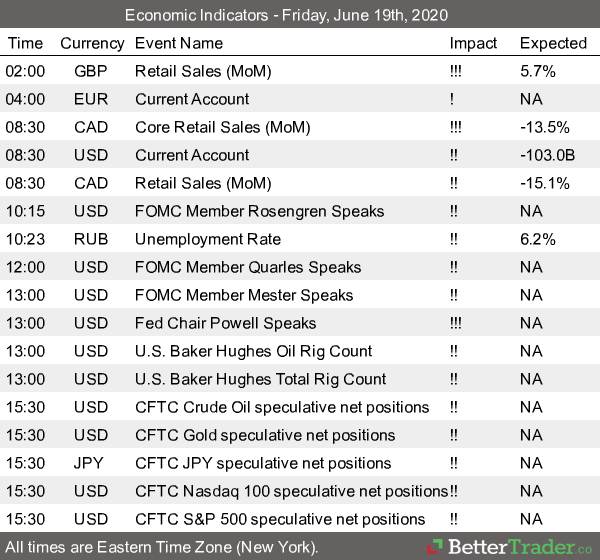This screenshot has height=560, width=600.
Task: Click the GBP Retail Sales (MoM) event
Action: pos(202,71)
